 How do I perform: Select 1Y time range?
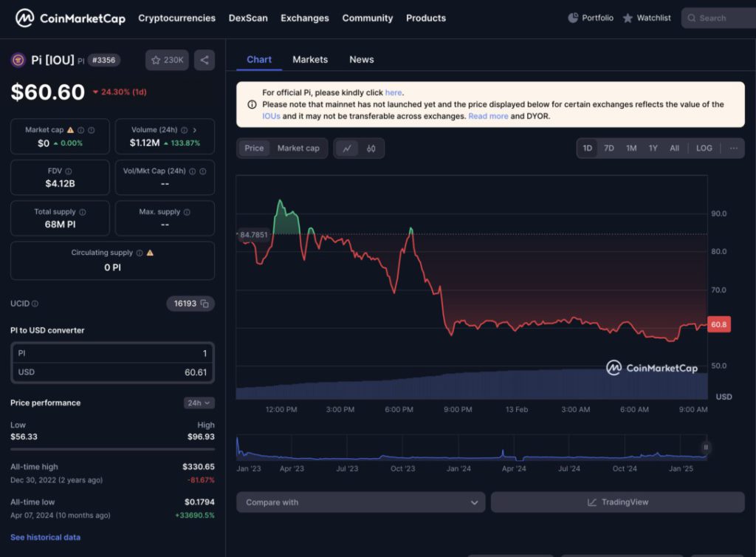click(653, 148)
